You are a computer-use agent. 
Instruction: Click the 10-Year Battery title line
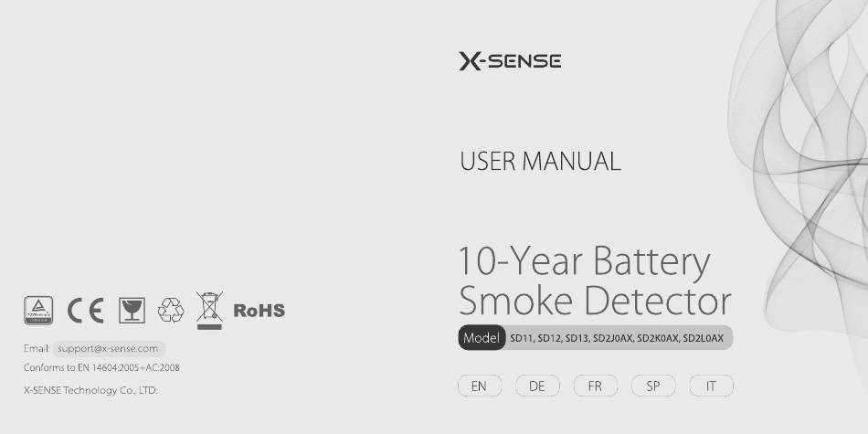(x=585, y=262)
